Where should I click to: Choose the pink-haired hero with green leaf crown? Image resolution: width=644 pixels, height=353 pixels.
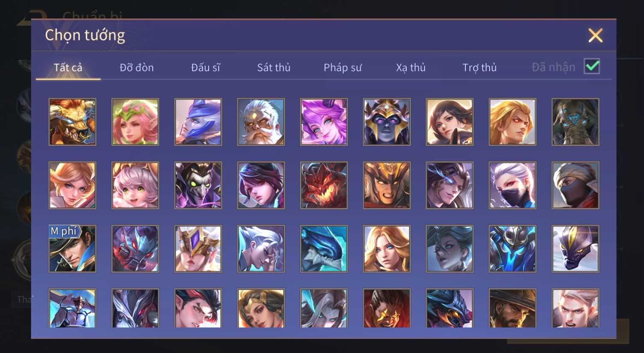coord(135,122)
